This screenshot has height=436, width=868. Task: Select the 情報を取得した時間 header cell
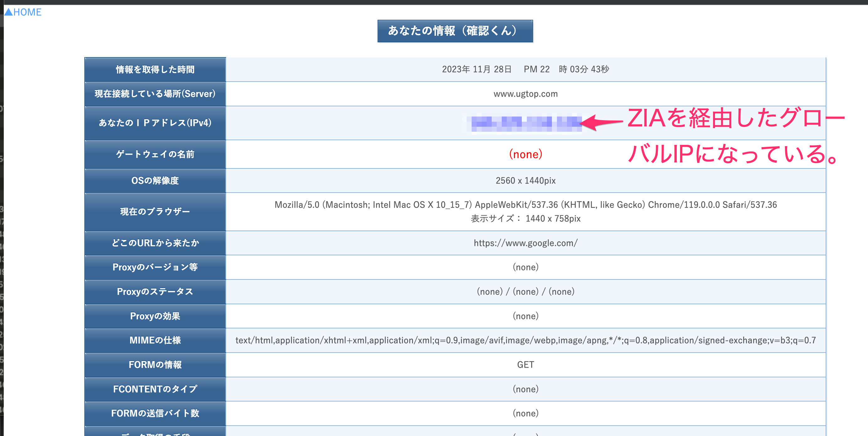pos(155,69)
